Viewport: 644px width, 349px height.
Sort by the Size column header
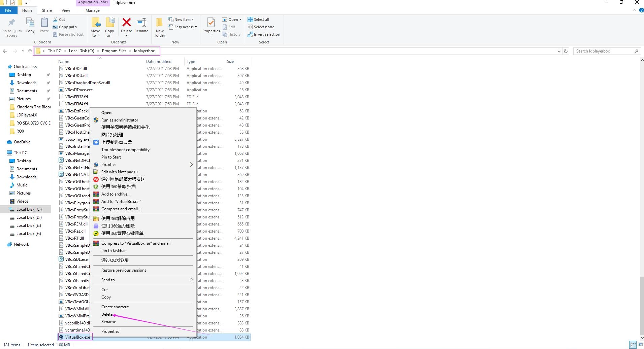[238, 62]
